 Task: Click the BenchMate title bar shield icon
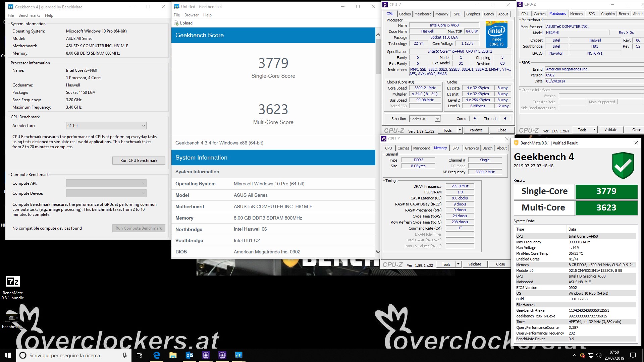[x=516, y=143]
